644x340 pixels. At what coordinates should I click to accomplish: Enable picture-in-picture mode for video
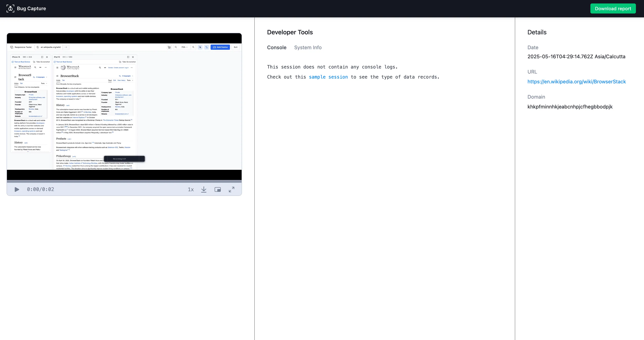pos(217,189)
